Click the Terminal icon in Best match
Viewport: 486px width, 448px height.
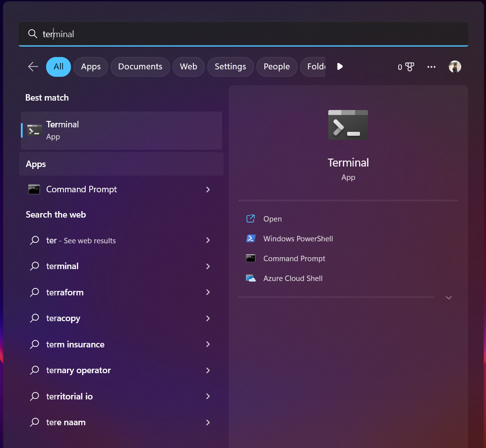pos(34,130)
